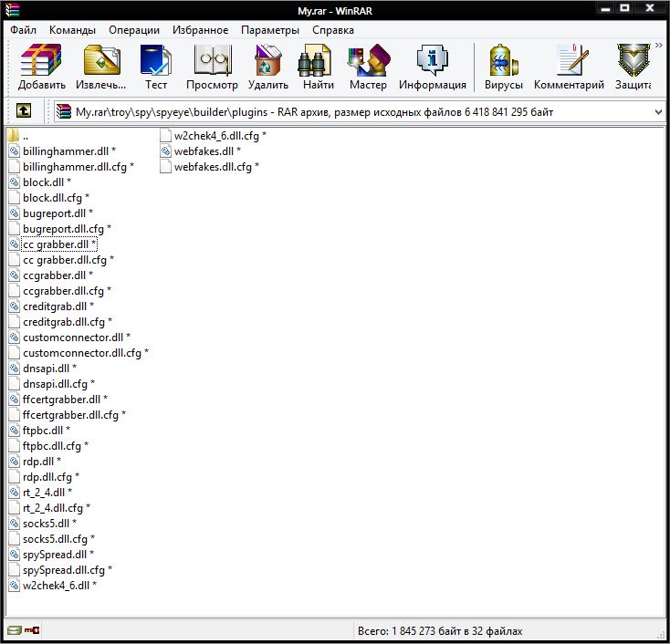Show archive Информация (Info)
The width and height of the screenshot is (670, 644).
point(433,67)
